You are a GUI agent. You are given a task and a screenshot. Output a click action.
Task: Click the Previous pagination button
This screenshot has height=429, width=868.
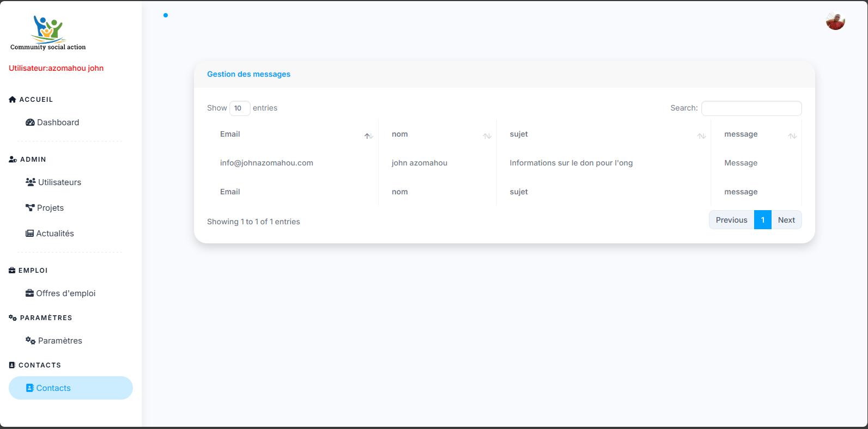coord(731,220)
